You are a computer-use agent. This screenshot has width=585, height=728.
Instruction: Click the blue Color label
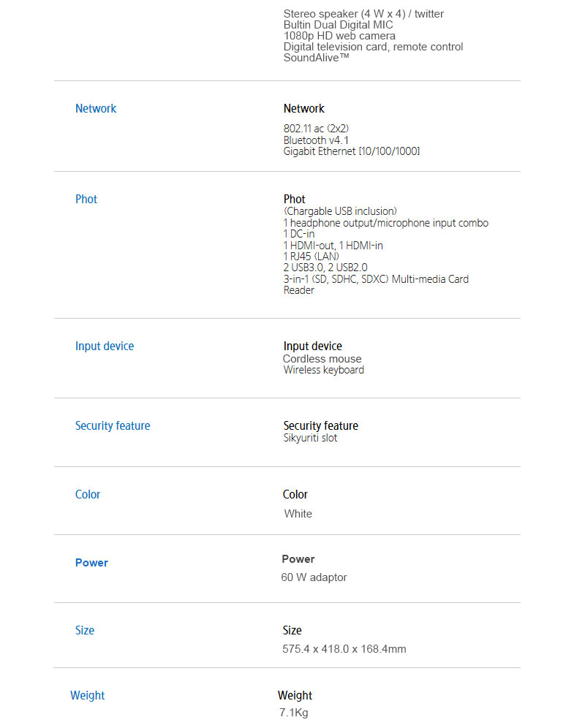88,494
